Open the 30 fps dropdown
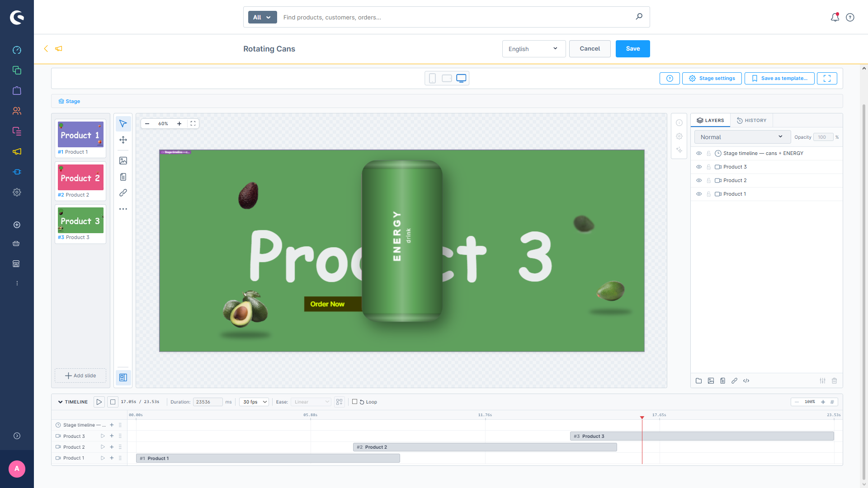 (x=255, y=402)
